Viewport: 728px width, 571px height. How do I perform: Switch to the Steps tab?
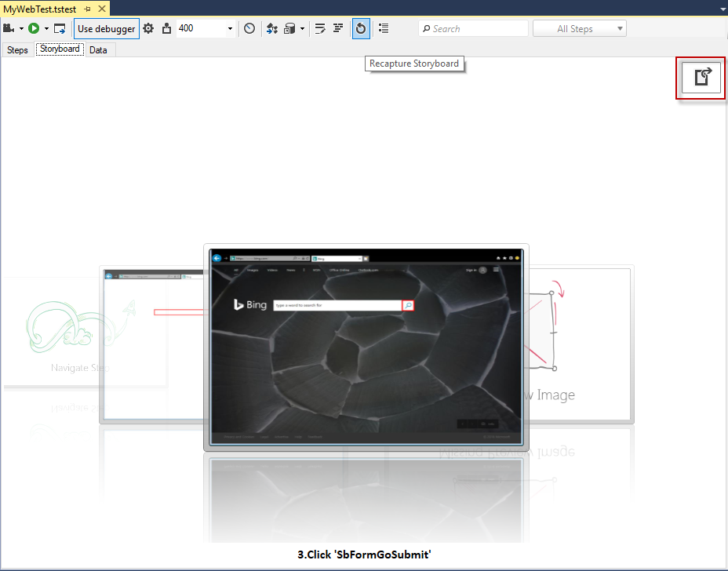coord(17,50)
